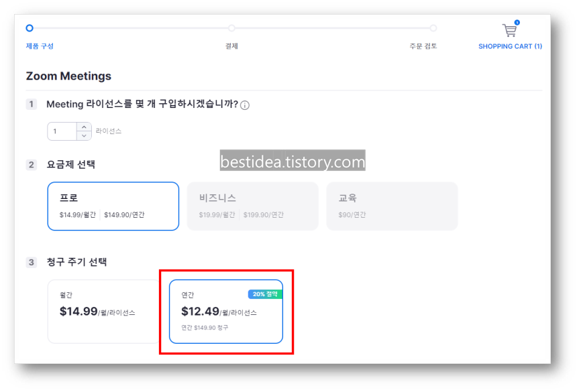This screenshot has width=579, height=392.
Task: Select the 비즈니스 plan card
Action: (252, 206)
